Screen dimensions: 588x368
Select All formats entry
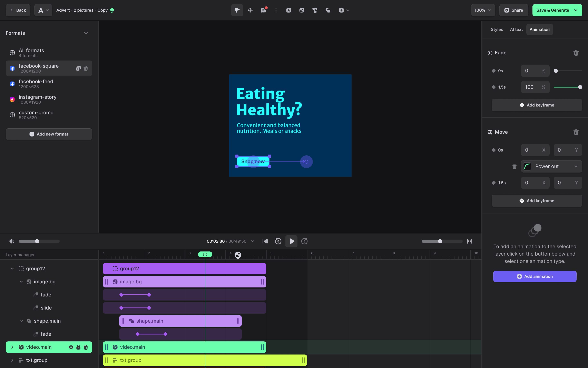tap(49, 53)
